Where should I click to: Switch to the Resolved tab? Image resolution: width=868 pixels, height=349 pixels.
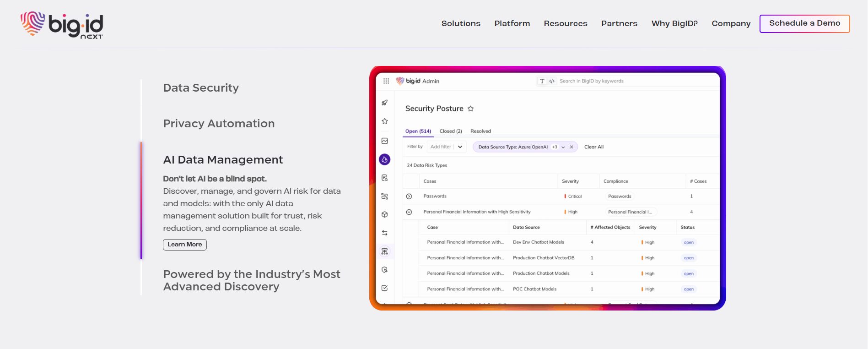coord(480,131)
